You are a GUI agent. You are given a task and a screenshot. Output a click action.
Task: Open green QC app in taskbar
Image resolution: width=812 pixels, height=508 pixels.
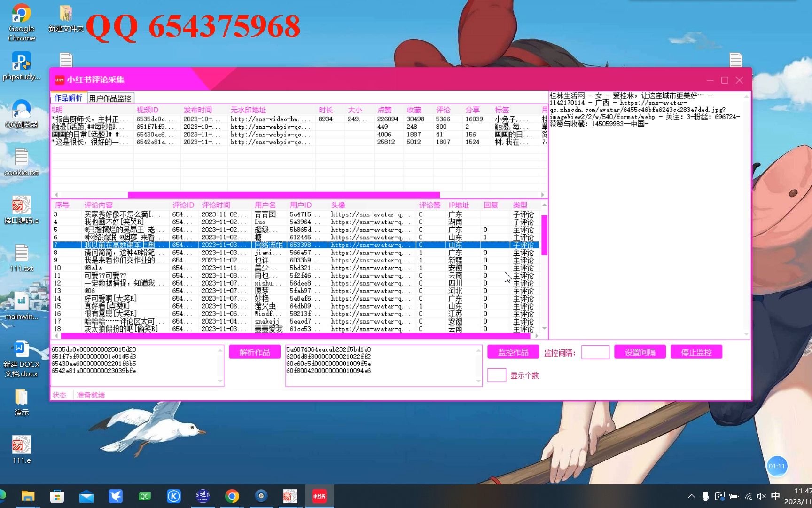[x=144, y=496]
